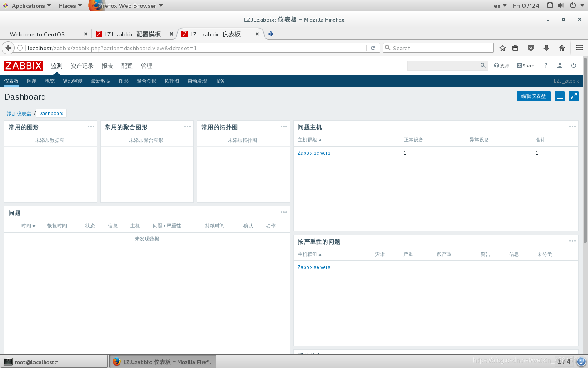Open the user profile icon
This screenshot has width=588, height=368.
[x=560, y=65]
